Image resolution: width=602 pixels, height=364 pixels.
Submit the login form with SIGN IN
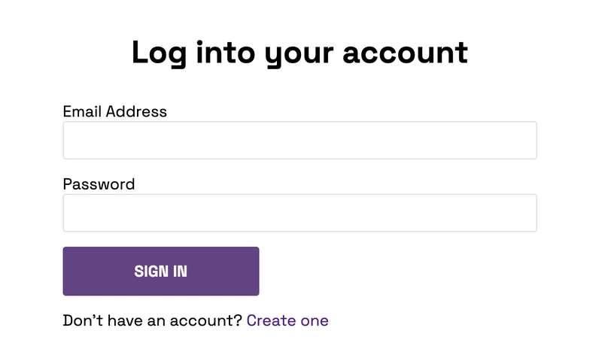pyautogui.click(x=161, y=271)
